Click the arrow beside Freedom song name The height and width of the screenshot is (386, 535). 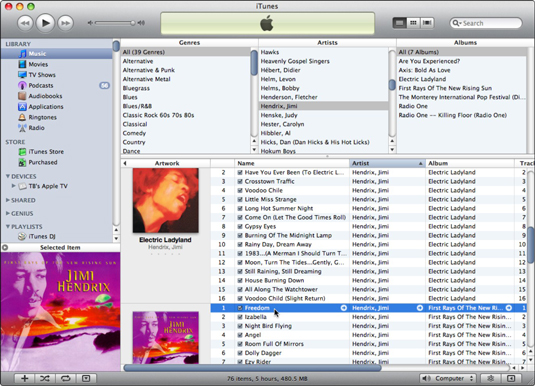click(x=344, y=308)
